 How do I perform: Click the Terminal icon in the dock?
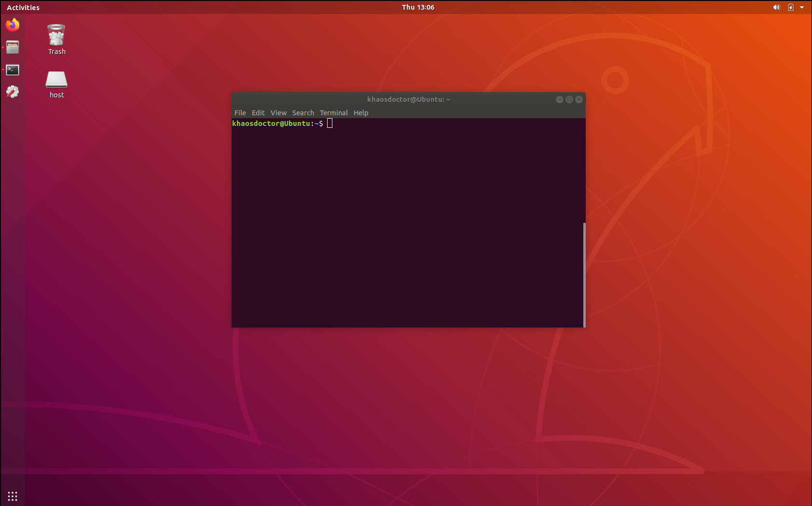(x=13, y=70)
